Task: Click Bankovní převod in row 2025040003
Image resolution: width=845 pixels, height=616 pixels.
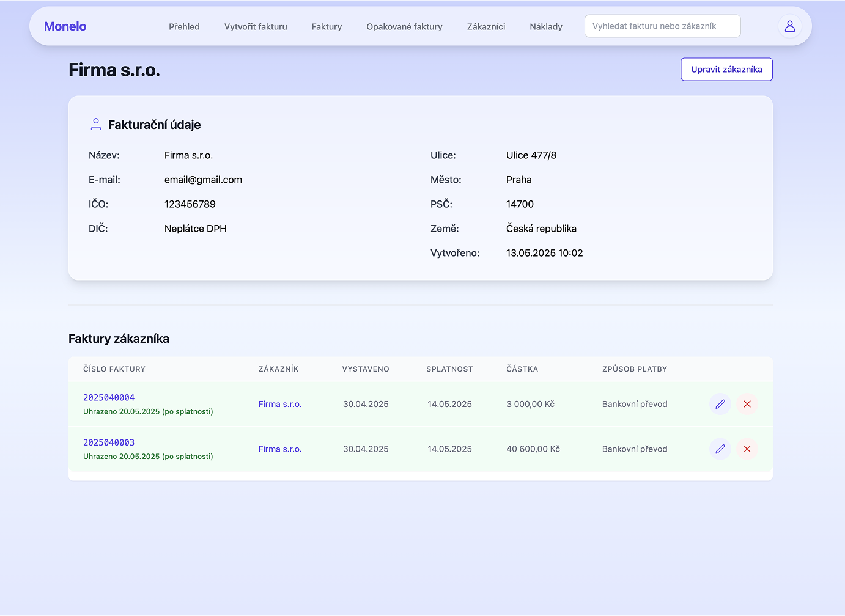Action: tap(635, 449)
